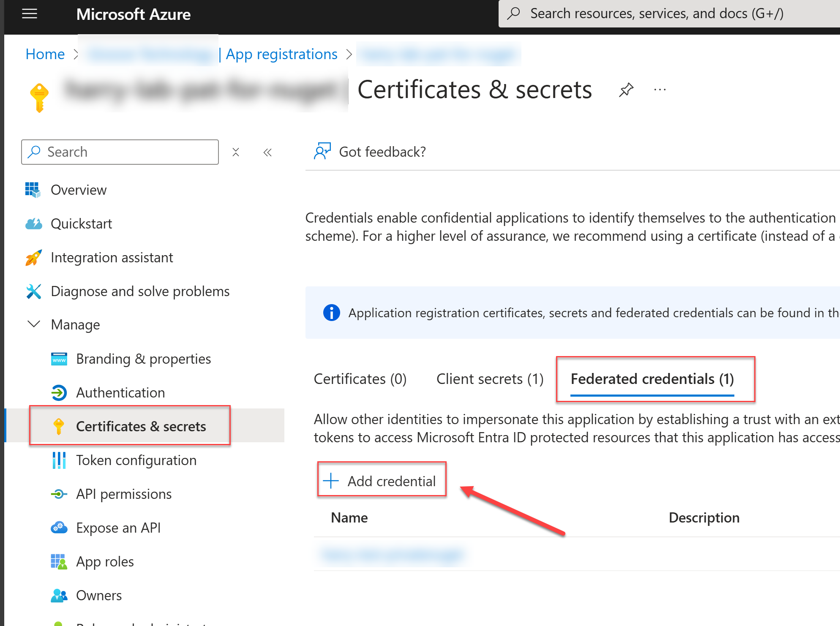
Task: Open the Quickstart section
Action: (82, 223)
